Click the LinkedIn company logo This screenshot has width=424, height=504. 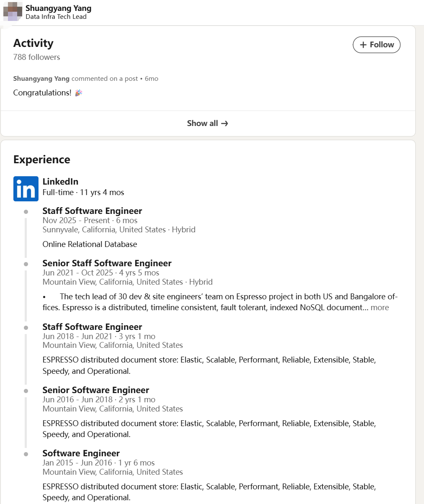(26, 189)
